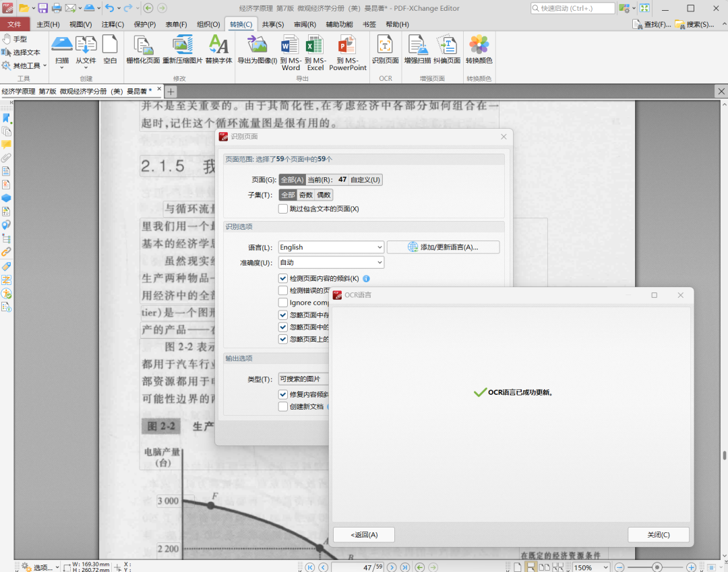Enable 跳过包含文本的页面 checkbox

coord(283,209)
